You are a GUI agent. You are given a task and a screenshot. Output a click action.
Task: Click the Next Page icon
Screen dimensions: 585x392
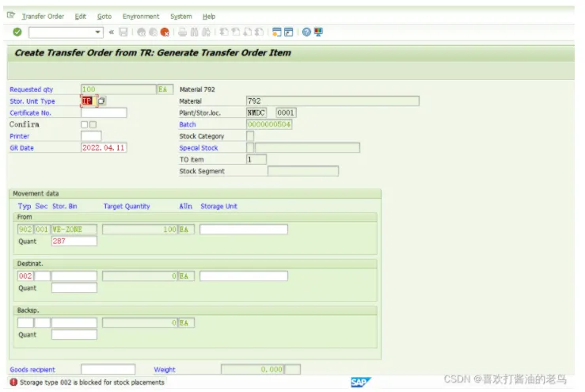click(247, 32)
